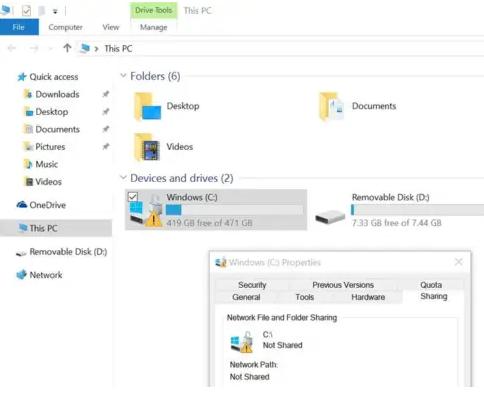Switch to Quota tab in Properties

coord(431,285)
